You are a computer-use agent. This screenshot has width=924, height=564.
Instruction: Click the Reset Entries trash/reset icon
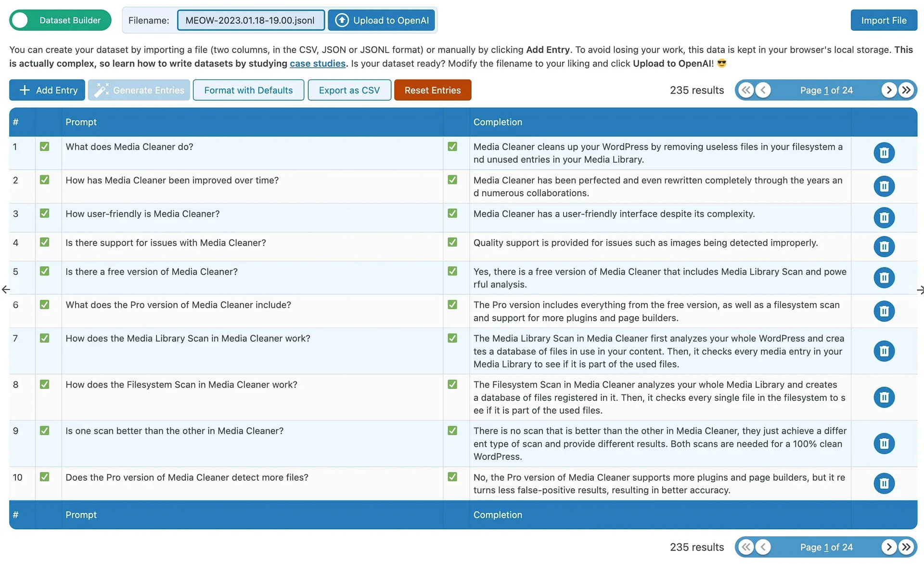[432, 89]
